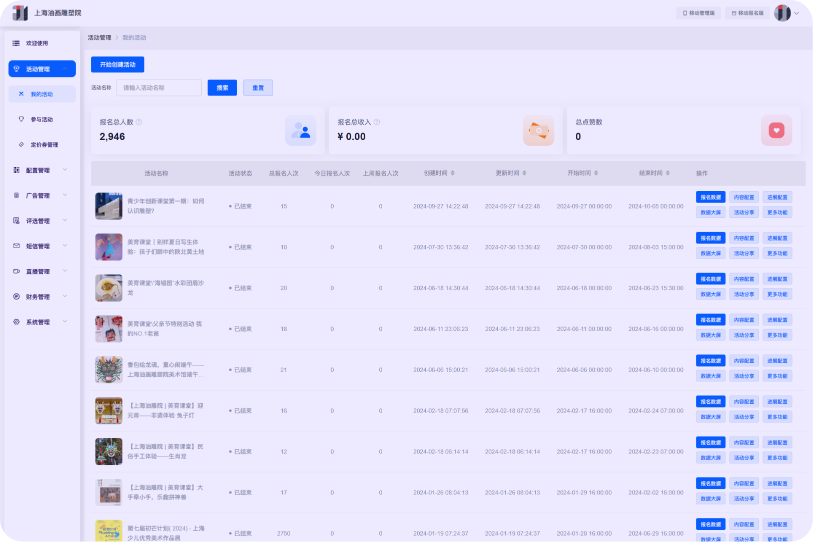813x542 pixels.
Task: Open the dropdown arrow beside the avatar
Action: pos(796,13)
